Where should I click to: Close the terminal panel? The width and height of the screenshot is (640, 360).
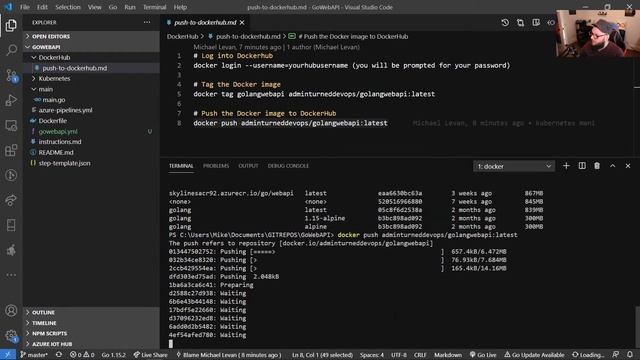pyautogui.click(x=628, y=166)
